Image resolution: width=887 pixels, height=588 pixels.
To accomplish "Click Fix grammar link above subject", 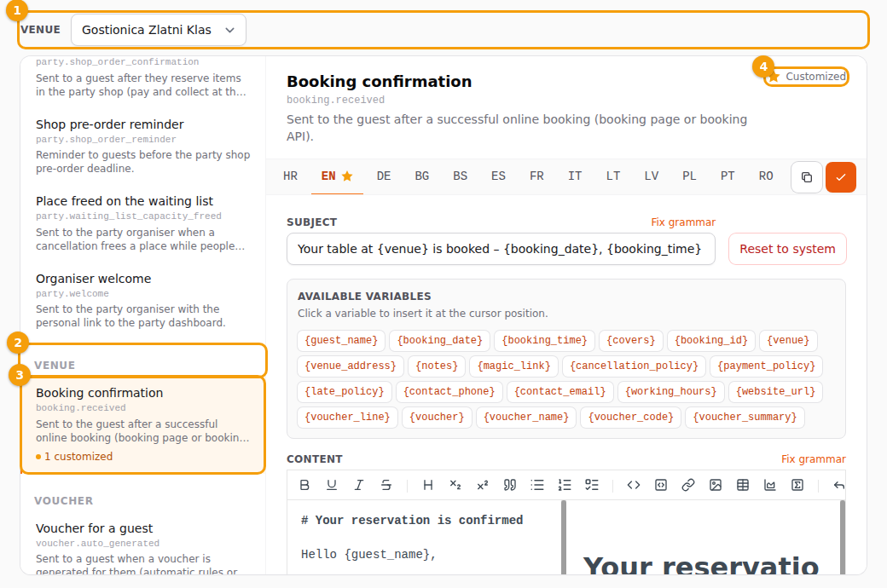I will tap(683, 222).
